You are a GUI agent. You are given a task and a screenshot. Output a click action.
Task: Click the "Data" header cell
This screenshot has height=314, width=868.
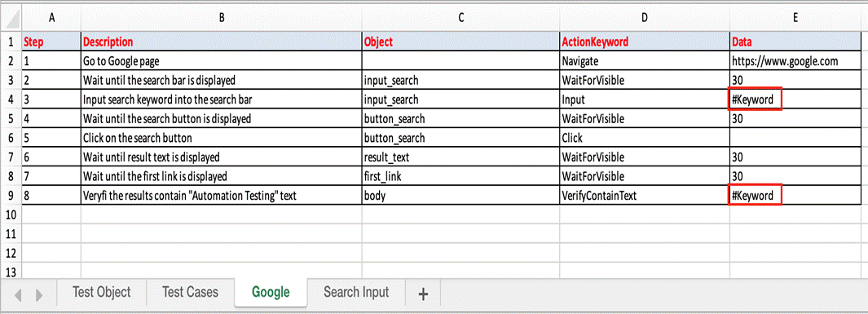point(795,42)
